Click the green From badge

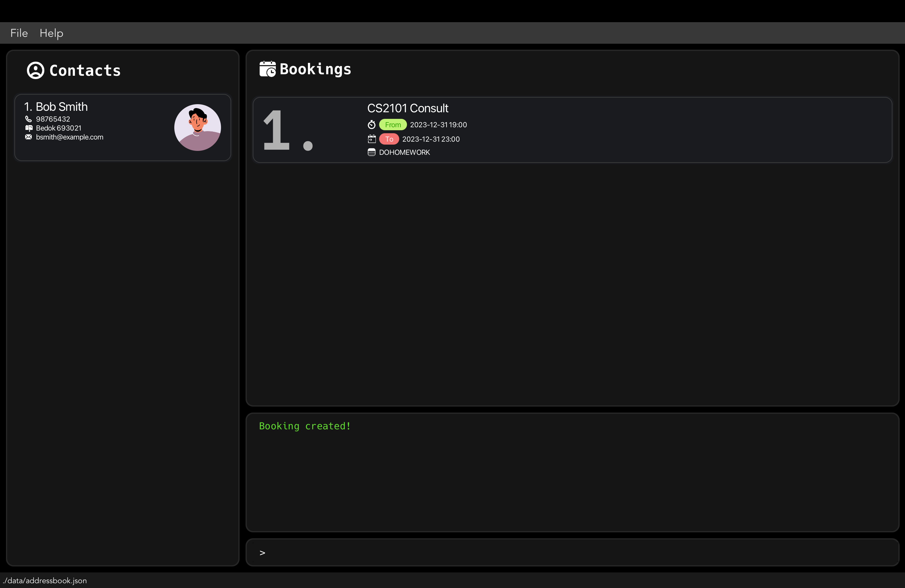(x=392, y=125)
